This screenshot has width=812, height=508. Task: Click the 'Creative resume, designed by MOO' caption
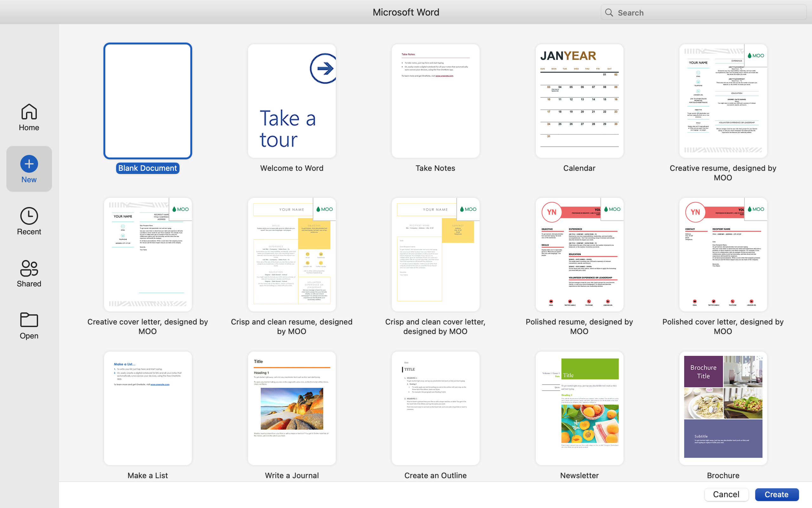point(723,173)
